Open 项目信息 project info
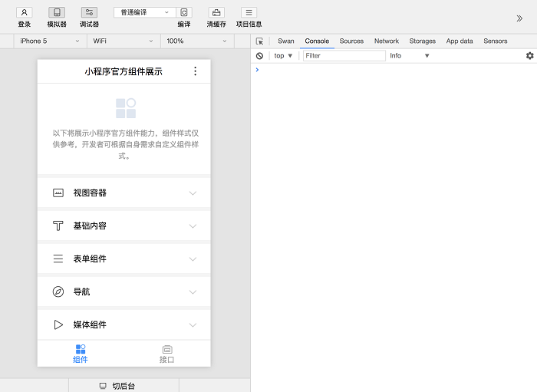537x392 pixels. [x=249, y=13]
